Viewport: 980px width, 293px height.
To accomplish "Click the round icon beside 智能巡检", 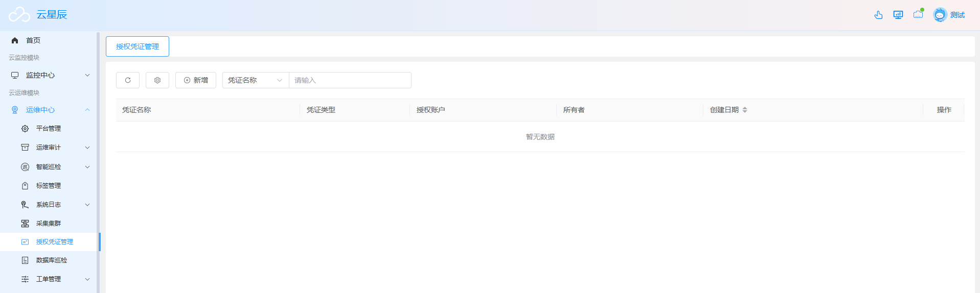I will 25,167.
